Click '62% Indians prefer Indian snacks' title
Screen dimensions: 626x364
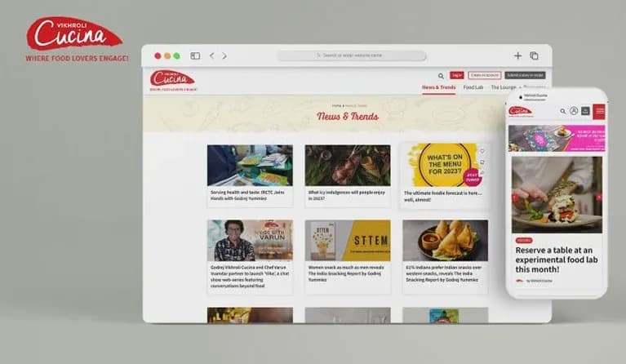443,273
